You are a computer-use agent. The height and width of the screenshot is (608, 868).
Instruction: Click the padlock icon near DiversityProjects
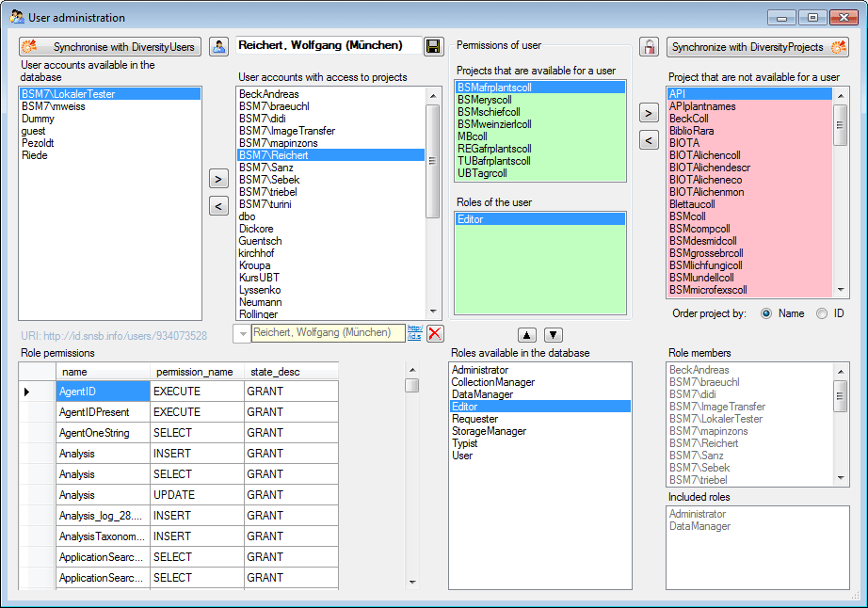click(x=649, y=46)
